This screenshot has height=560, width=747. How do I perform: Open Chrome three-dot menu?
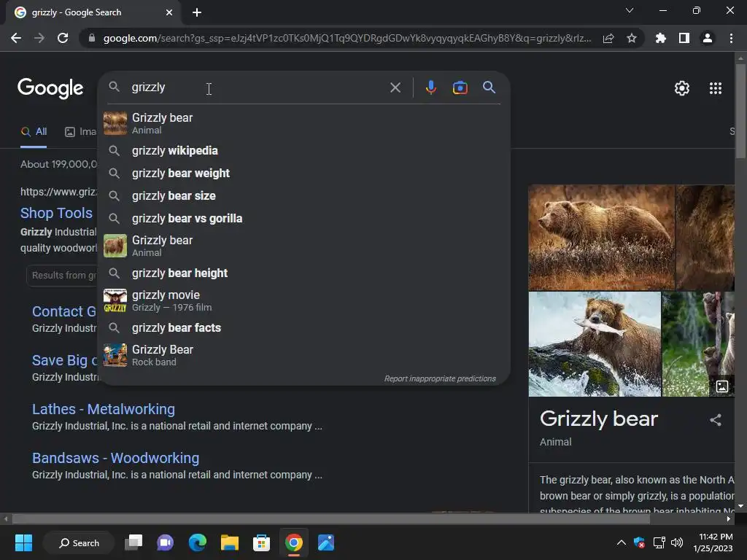(731, 38)
